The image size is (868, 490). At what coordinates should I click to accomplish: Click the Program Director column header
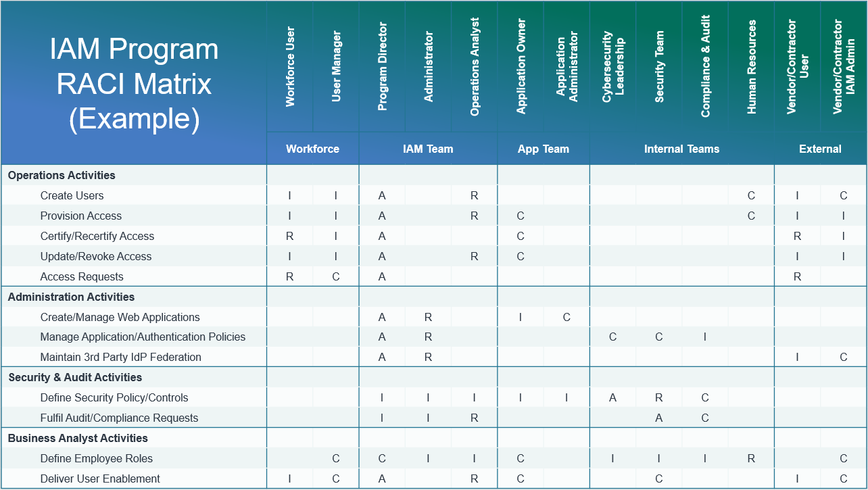[x=383, y=67]
